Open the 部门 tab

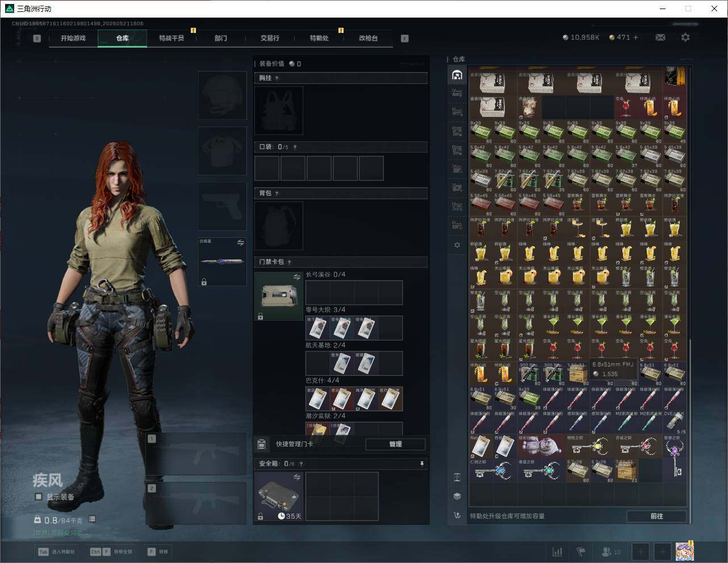point(221,39)
